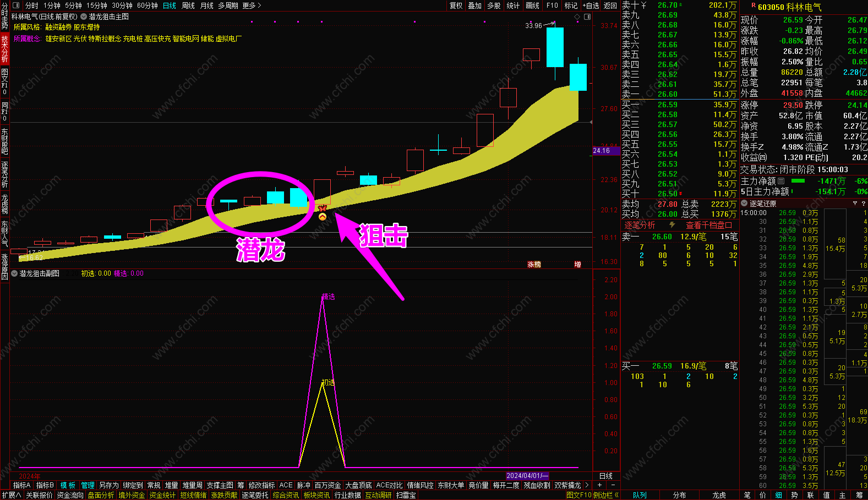This screenshot has height=500, width=868.
Task: Click the diamond marker icon on the main chart
Action: [x=577, y=17]
